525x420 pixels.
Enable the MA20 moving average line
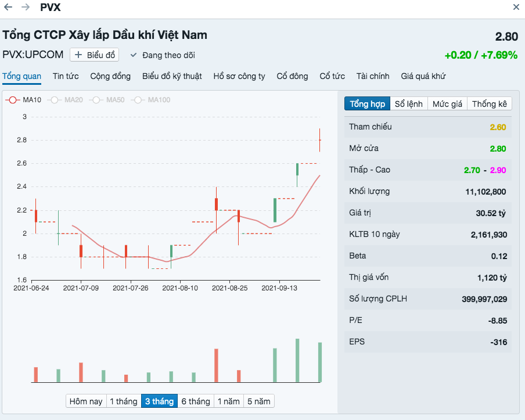point(65,100)
